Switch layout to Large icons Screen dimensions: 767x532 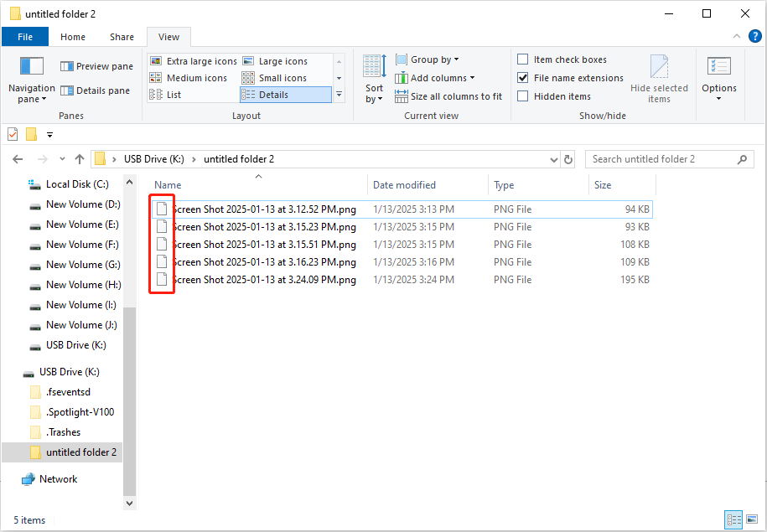pyautogui.click(x=276, y=61)
